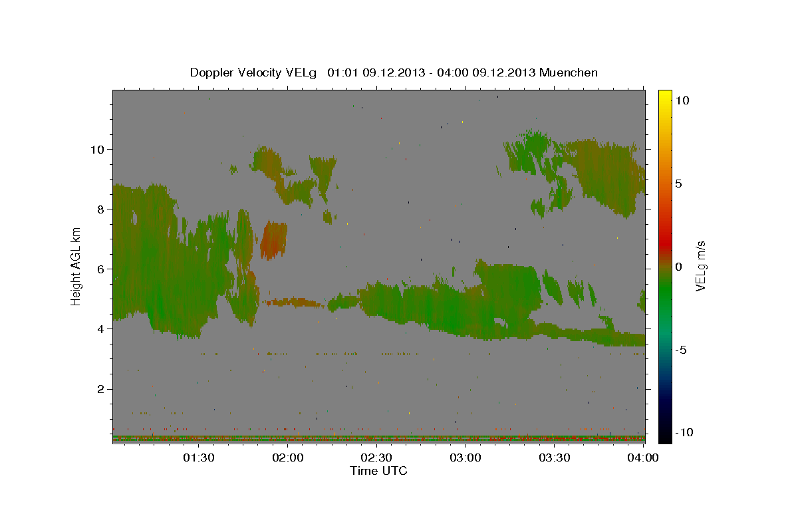
Task: Click the colorbar tick label 0
Action: pyautogui.click(x=680, y=267)
